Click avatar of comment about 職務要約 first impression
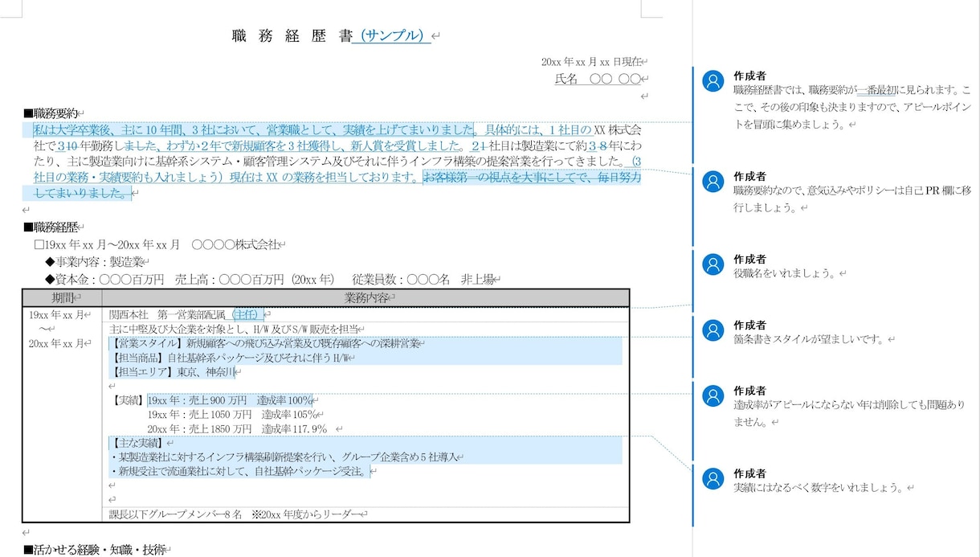The width and height of the screenshot is (980, 557). click(713, 81)
